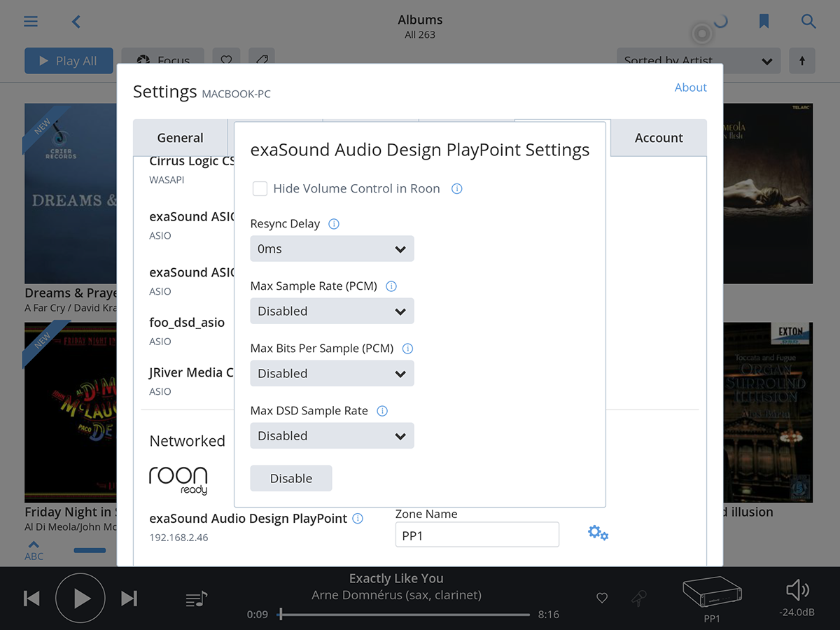Open the Dreams & Prayers album cover
The image size is (840, 630).
point(70,193)
